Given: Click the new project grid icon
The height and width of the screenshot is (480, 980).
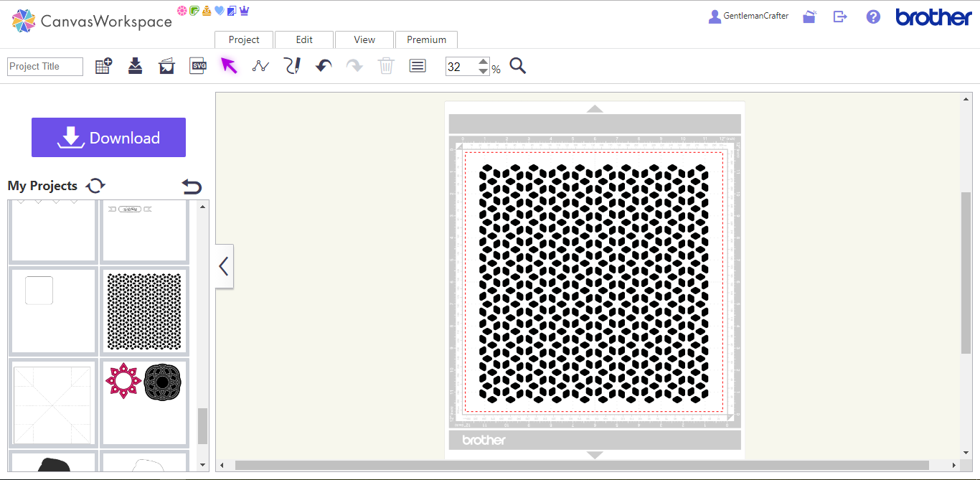Looking at the screenshot, I should [x=103, y=66].
